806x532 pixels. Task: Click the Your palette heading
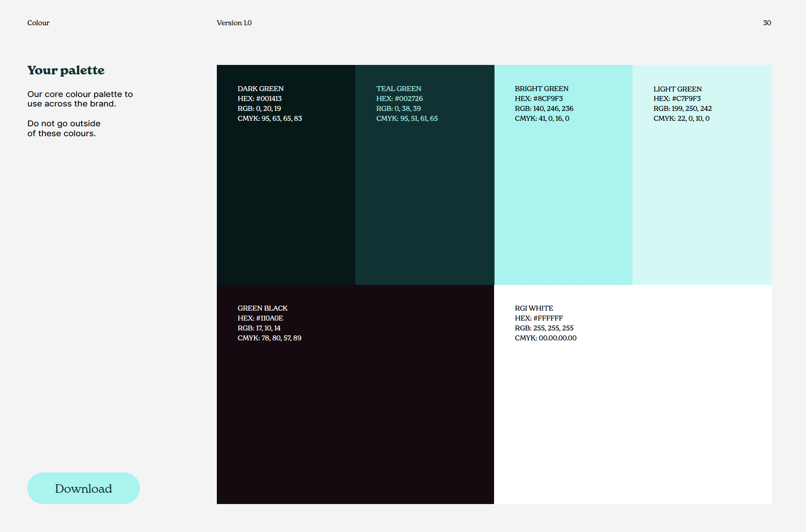[x=66, y=70]
